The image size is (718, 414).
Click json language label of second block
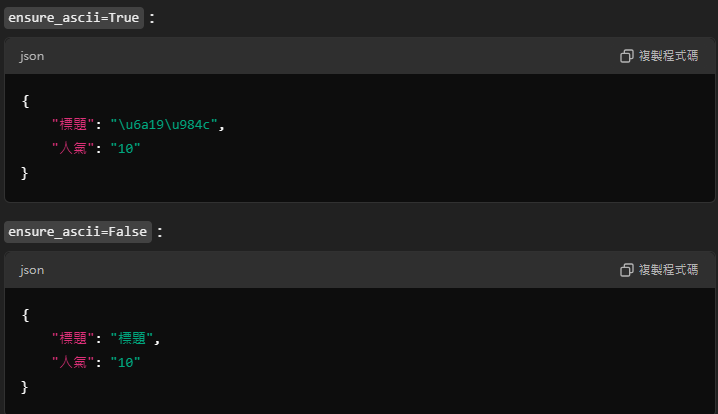[x=32, y=270]
